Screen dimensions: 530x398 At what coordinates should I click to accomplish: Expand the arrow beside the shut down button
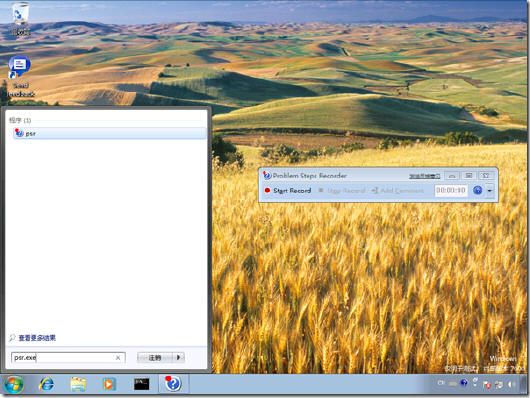point(179,357)
